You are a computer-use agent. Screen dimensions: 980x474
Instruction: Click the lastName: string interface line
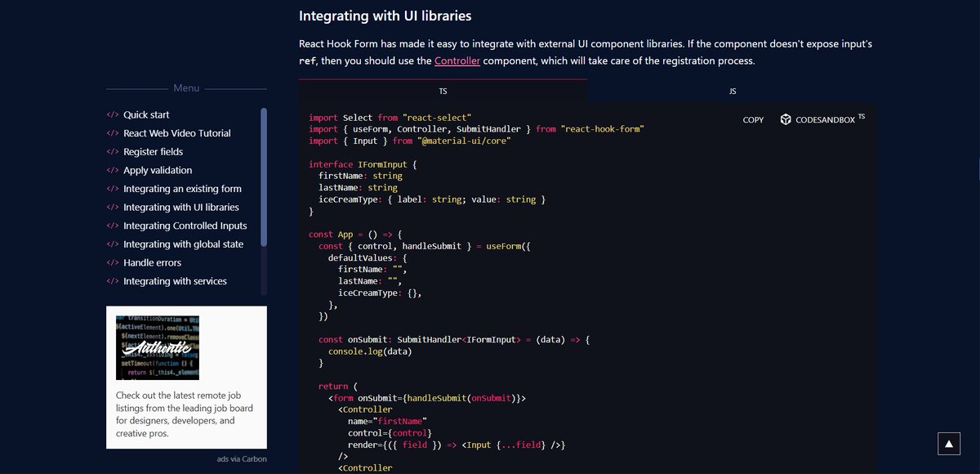(x=358, y=187)
